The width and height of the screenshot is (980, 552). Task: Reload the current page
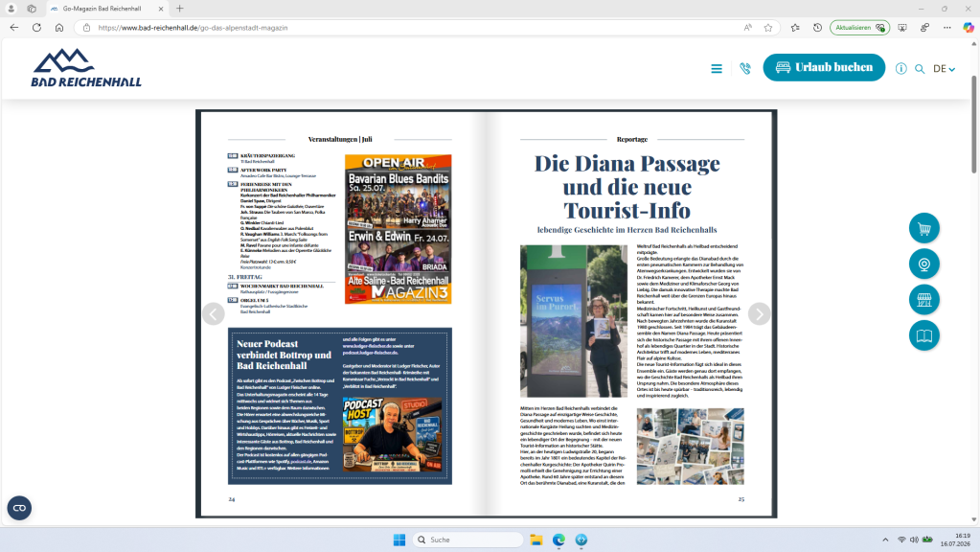tap(36, 28)
